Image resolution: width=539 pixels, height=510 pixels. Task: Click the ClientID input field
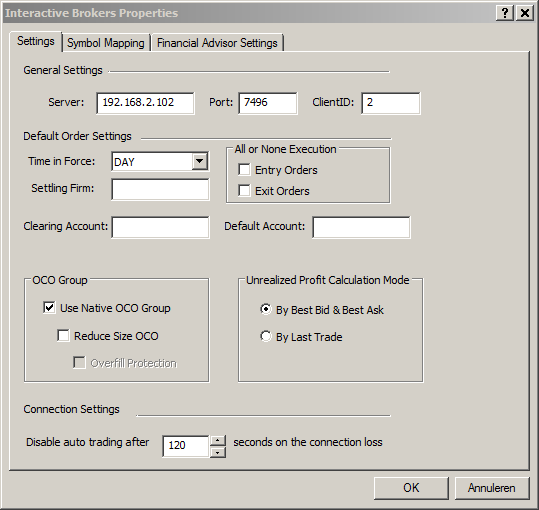390,103
